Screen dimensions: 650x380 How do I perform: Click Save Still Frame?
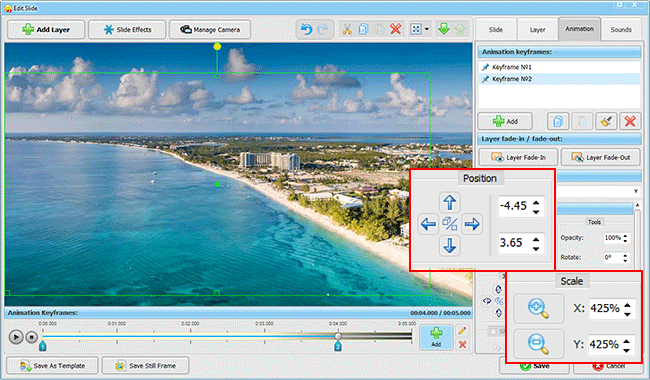click(x=146, y=366)
